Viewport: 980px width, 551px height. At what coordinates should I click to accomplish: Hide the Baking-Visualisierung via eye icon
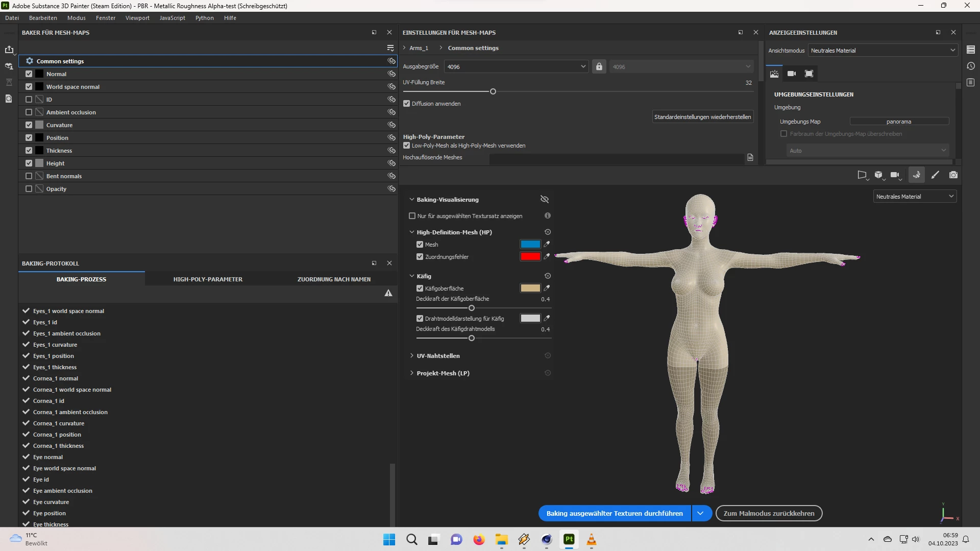tap(545, 199)
